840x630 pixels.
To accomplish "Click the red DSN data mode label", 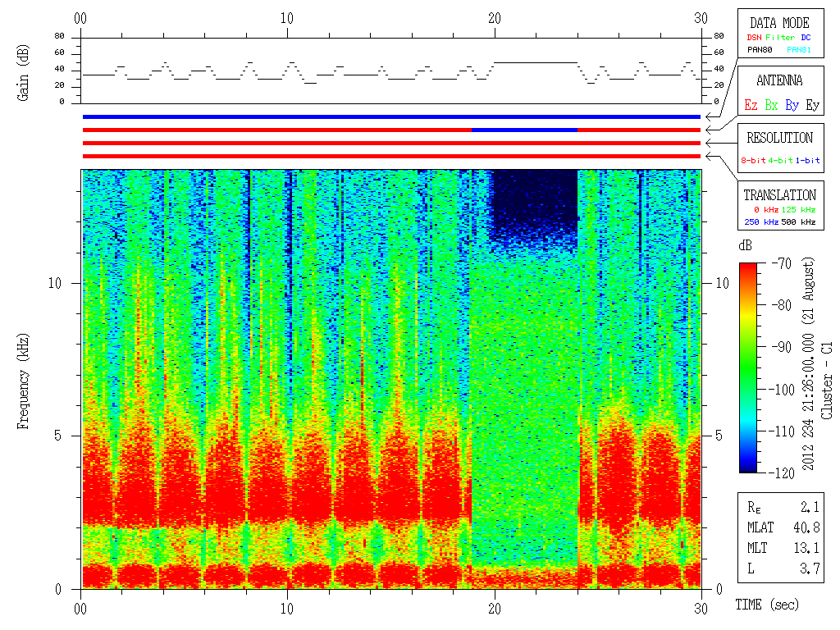I will pos(754,38).
